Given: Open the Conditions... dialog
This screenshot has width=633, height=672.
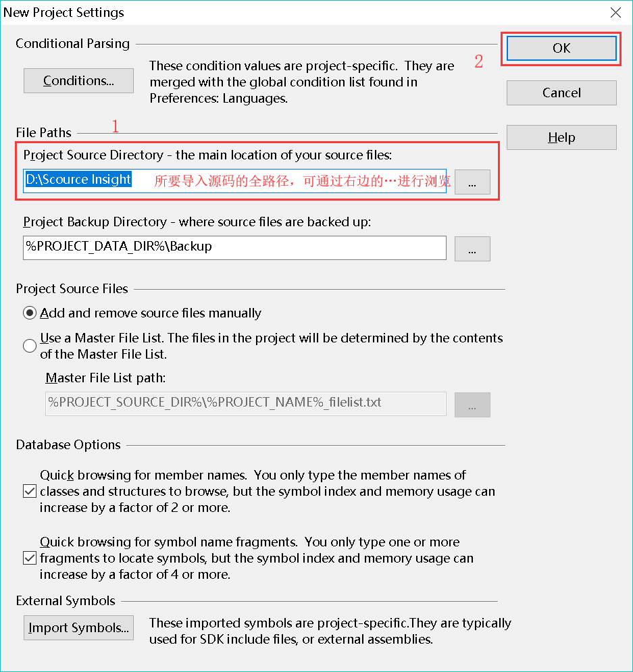Looking at the screenshot, I should click(78, 80).
